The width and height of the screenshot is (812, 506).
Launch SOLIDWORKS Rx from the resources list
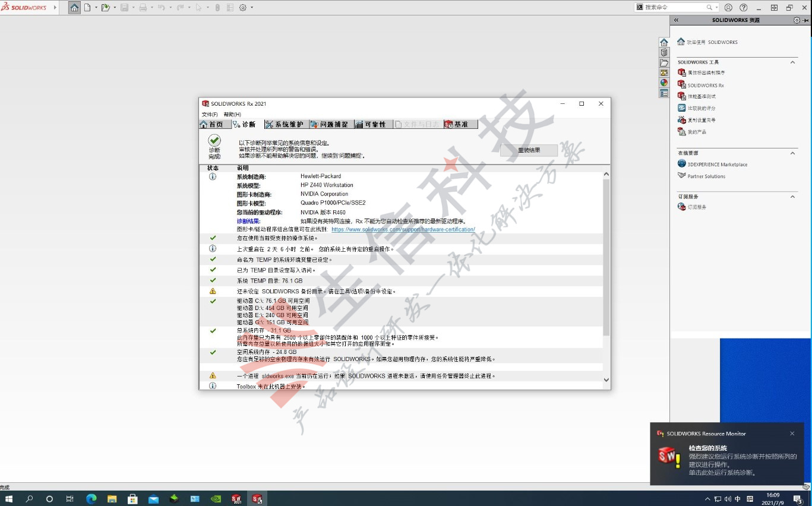(701, 85)
